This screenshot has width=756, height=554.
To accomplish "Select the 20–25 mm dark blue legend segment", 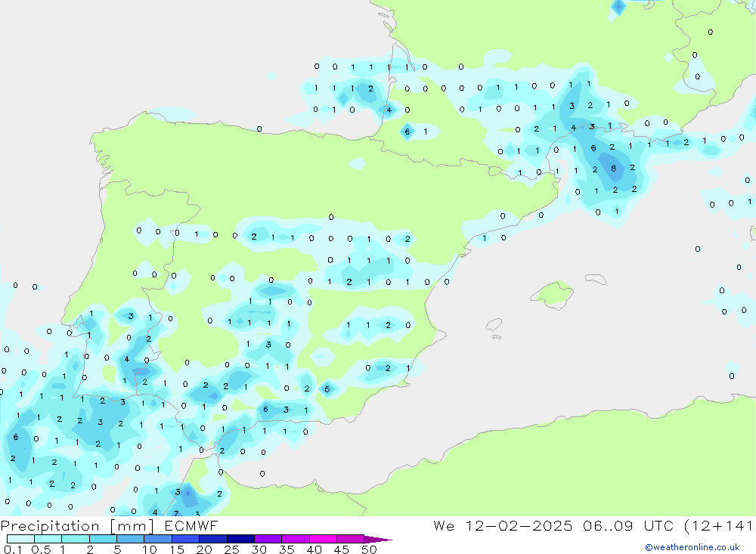I will (x=212, y=539).
